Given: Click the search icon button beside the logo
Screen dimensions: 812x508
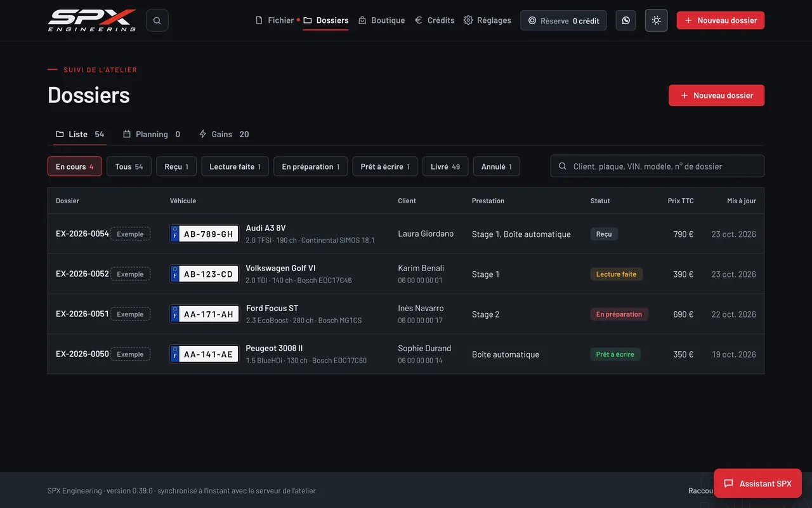Looking at the screenshot, I should click(157, 20).
